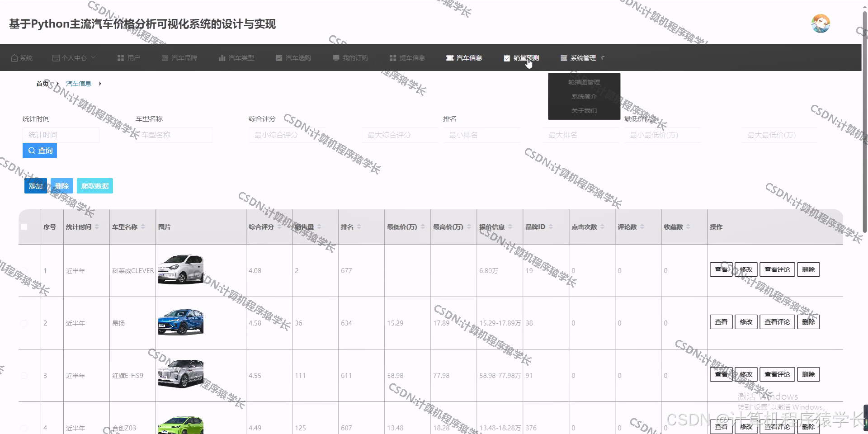Screen dimensions: 868x434
Task: Click the grid icon beside 用户
Action: point(121,58)
